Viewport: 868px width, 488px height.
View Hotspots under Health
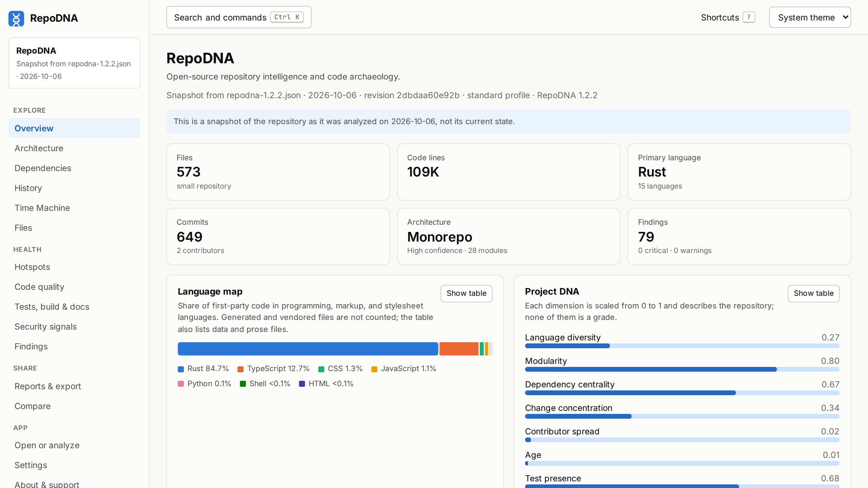pyautogui.click(x=74, y=267)
